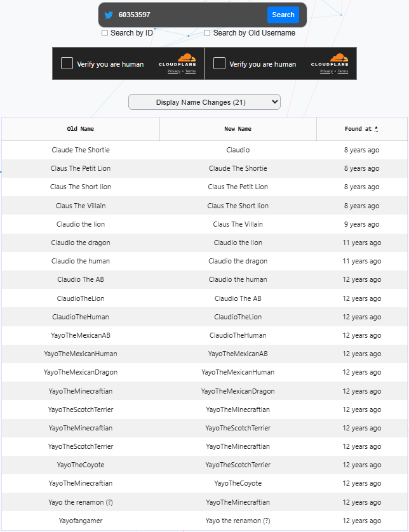Open Privacy link in right Cloudflare widget

click(326, 71)
